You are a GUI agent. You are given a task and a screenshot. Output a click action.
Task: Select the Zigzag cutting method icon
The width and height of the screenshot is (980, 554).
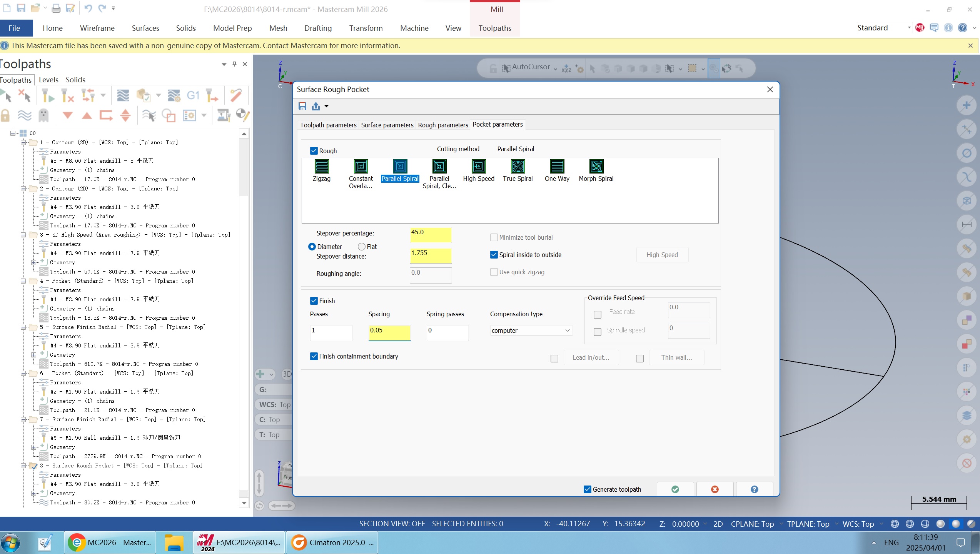coord(321,167)
